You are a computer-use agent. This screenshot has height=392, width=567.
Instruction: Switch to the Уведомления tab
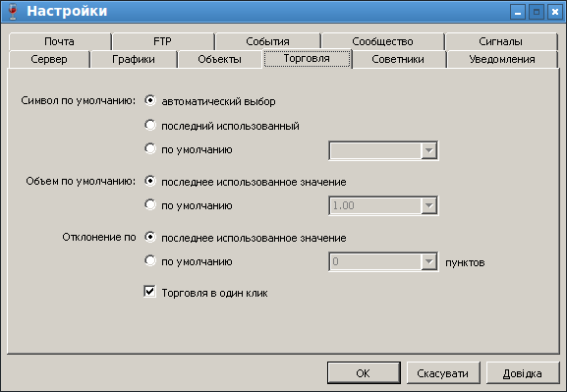tap(502, 59)
